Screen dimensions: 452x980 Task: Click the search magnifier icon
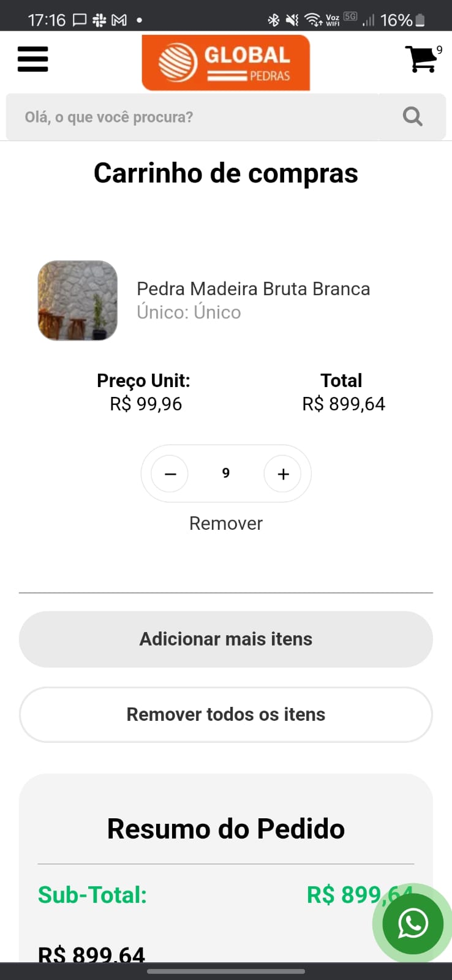[x=412, y=116]
